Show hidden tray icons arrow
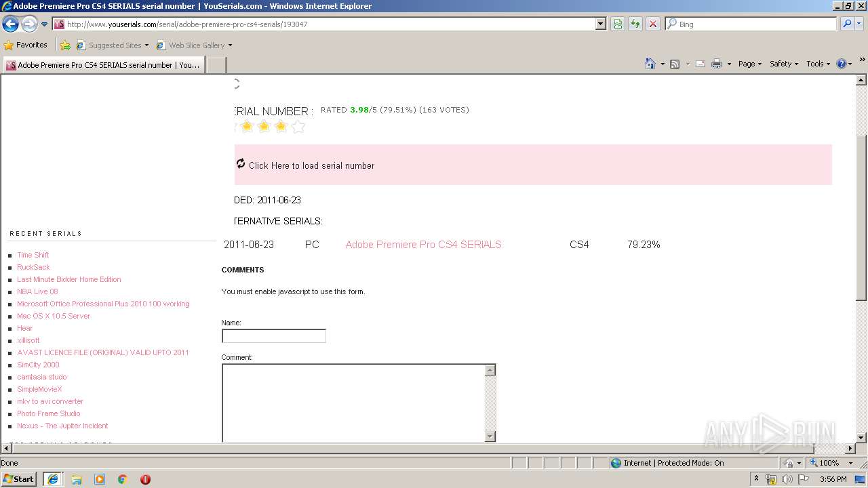The image size is (868, 488). click(x=757, y=479)
